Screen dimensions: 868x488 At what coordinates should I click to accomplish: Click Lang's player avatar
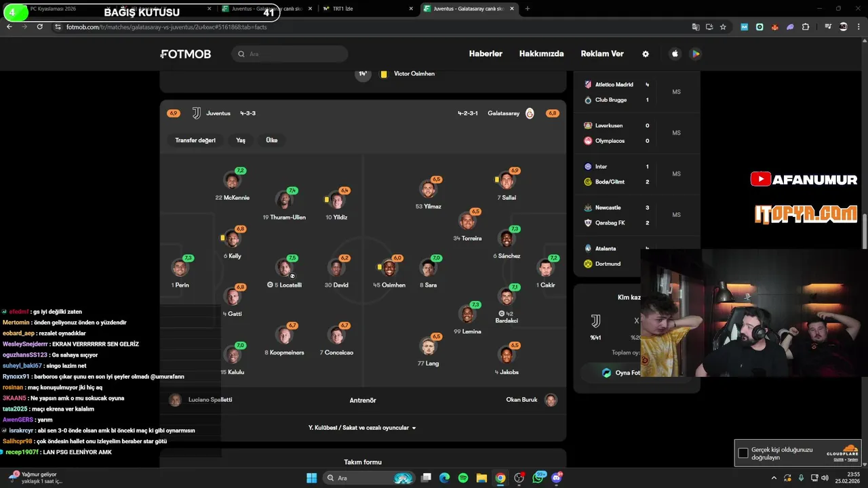[x=429, y=346]
